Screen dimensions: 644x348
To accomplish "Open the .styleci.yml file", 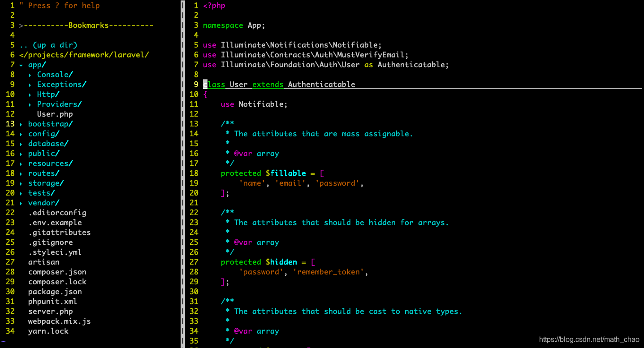I will (55, 252).
